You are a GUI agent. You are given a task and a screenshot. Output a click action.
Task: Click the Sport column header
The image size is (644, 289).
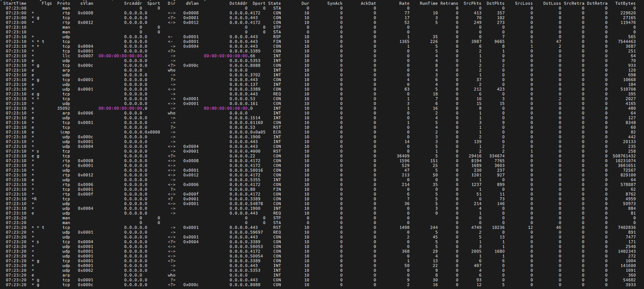(x=153, y=3)
